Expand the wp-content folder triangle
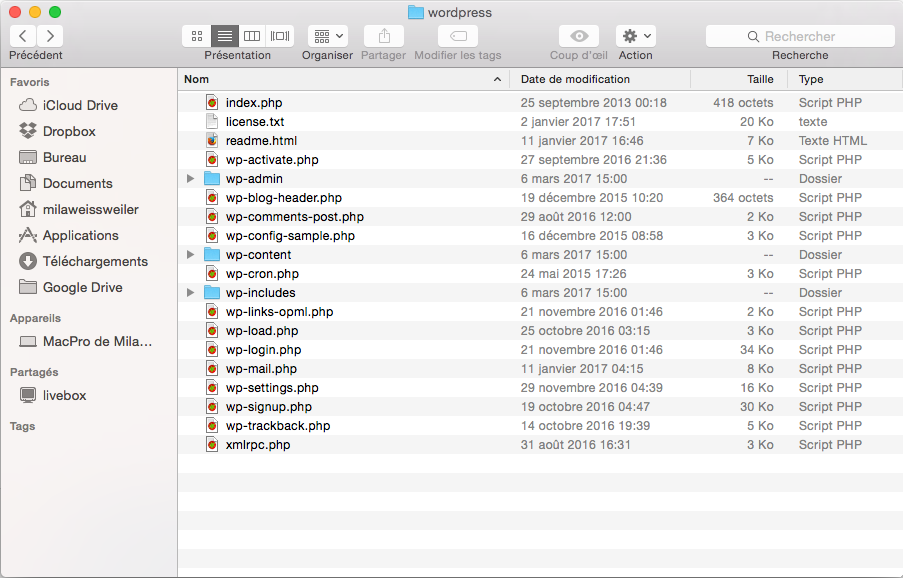 [x=191, y=254]
